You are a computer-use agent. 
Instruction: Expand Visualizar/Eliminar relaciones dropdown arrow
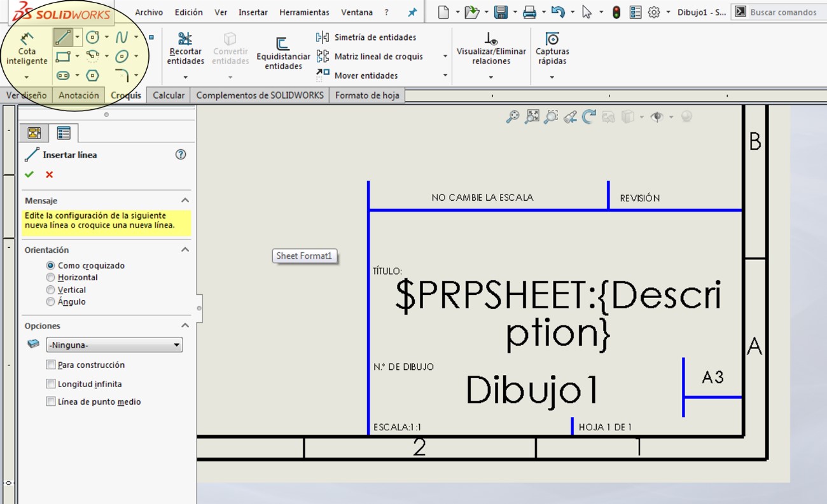coord(490,77)
